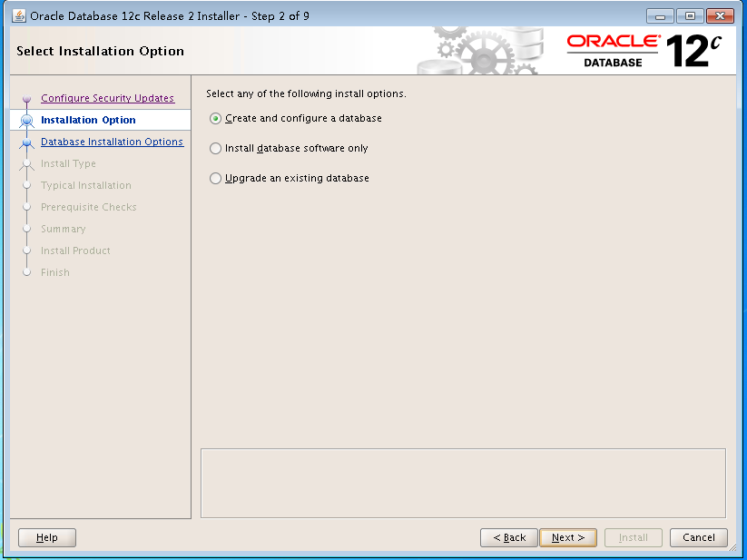Click the step icon beside Installation Option
This screenshot has width=747, height=560.
pos(26,120)
